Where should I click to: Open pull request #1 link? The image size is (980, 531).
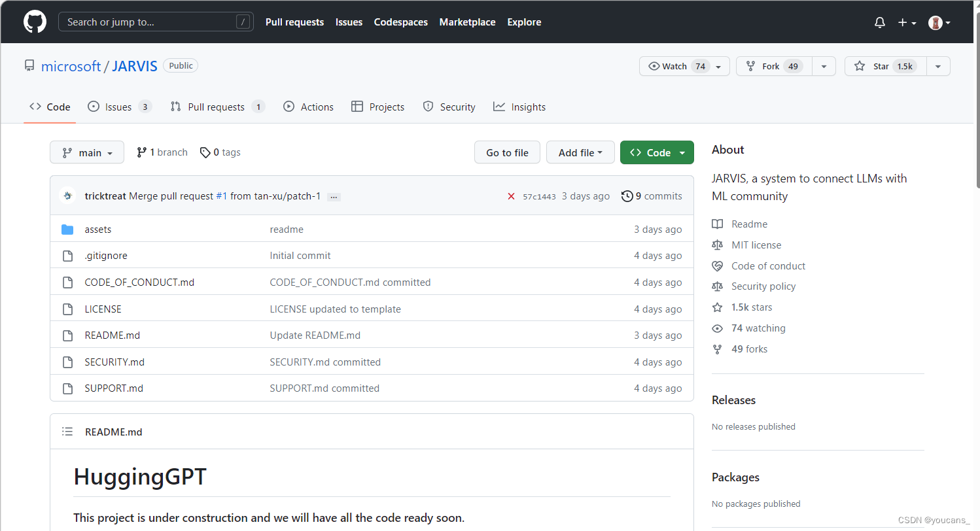pyautogui.click(x=222, y=196)
